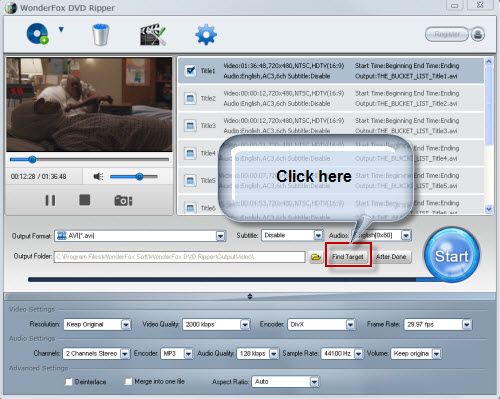Click the Register button
Image resolution: width=500 pixels, height=399 pixels.
pos(447,34)
